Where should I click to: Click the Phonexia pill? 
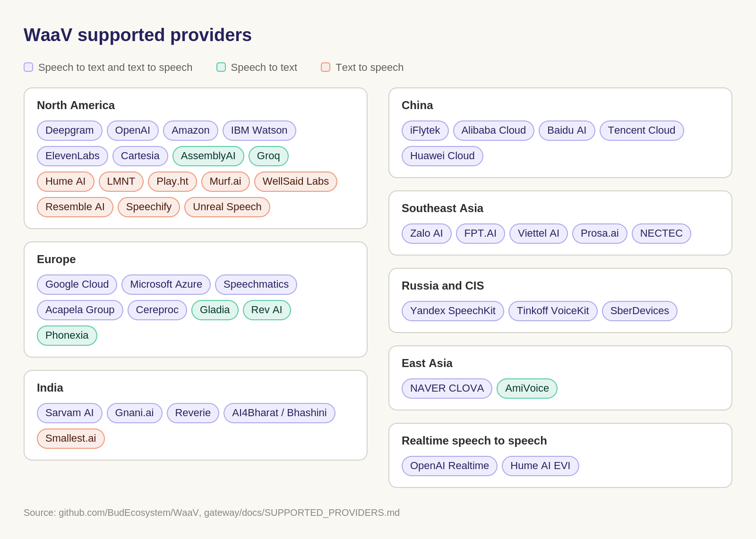coord(67,335)
